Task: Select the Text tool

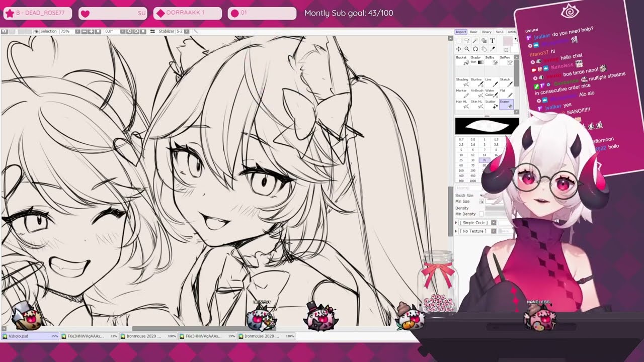Action: coord(493,41)
